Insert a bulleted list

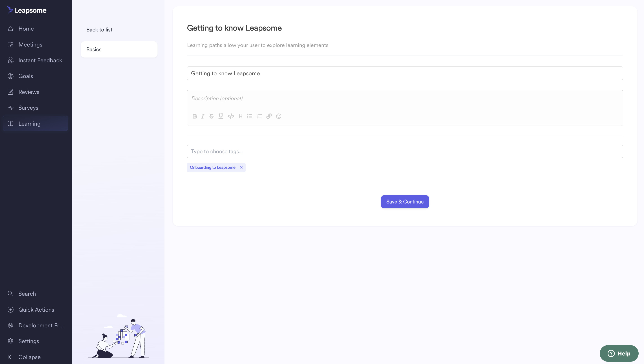[249, 116]
